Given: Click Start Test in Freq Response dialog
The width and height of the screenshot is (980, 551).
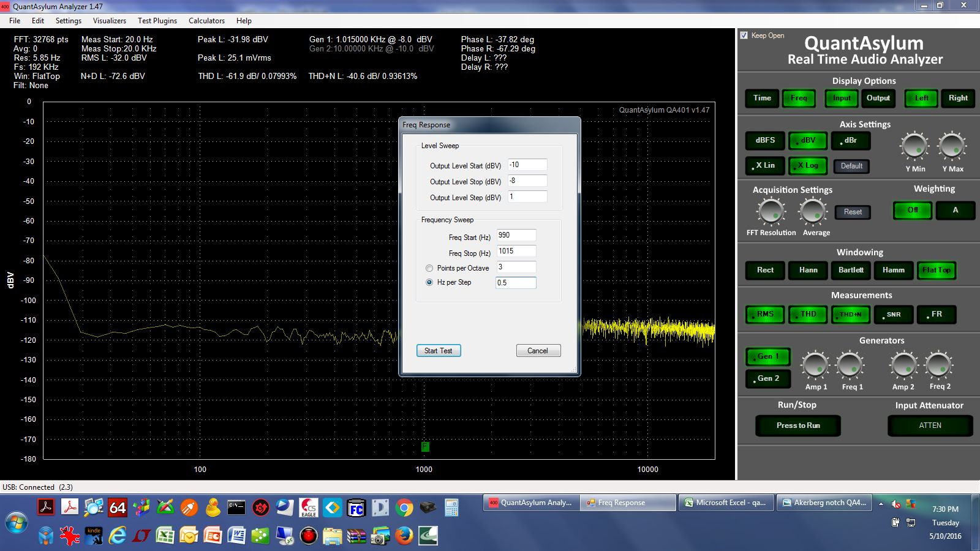Looking at the screenshot, I should [x=439, y=351].
